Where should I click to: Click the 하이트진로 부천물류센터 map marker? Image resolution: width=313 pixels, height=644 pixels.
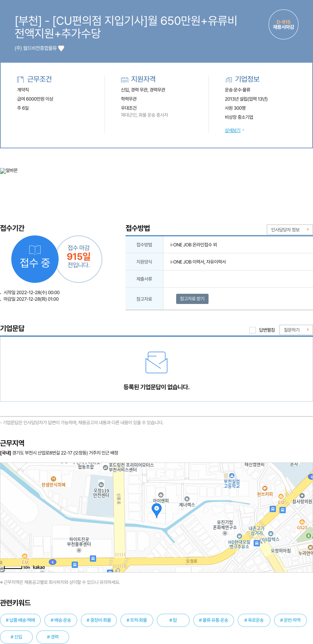click(x=79, y=550)
